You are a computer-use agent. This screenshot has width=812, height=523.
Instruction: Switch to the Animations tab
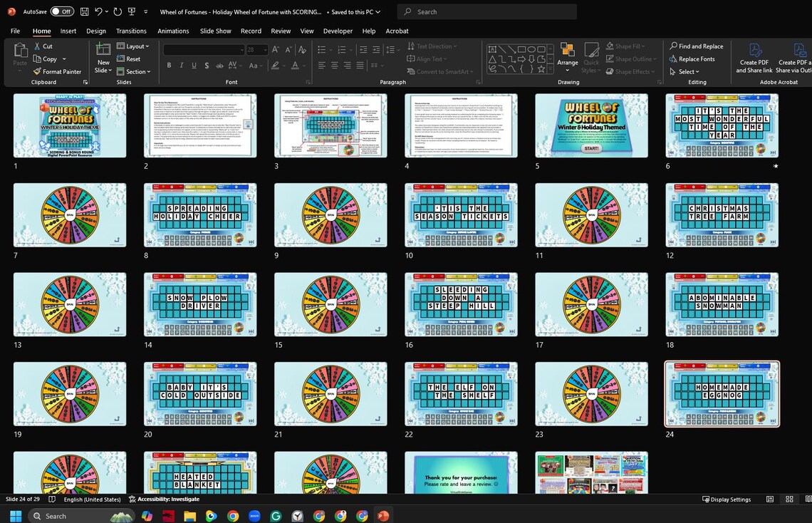(x=173, y=31)
